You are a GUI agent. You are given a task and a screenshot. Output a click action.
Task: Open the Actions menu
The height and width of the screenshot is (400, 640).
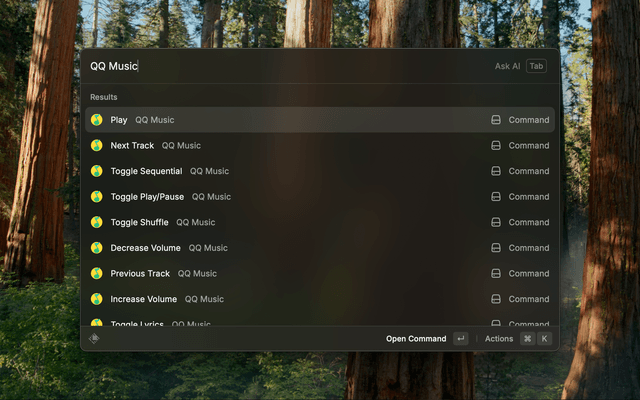tap(499, 338)
